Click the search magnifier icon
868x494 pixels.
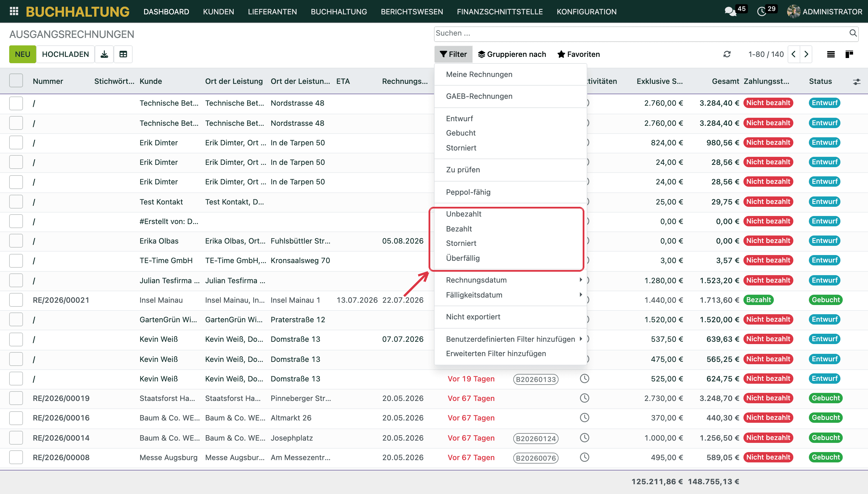853,33
